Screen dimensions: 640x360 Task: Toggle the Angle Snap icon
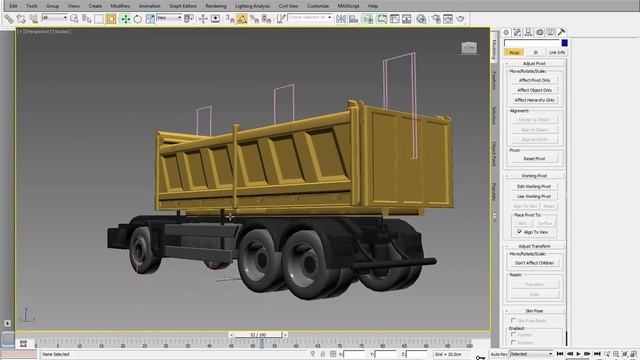[x=242, y=19]
